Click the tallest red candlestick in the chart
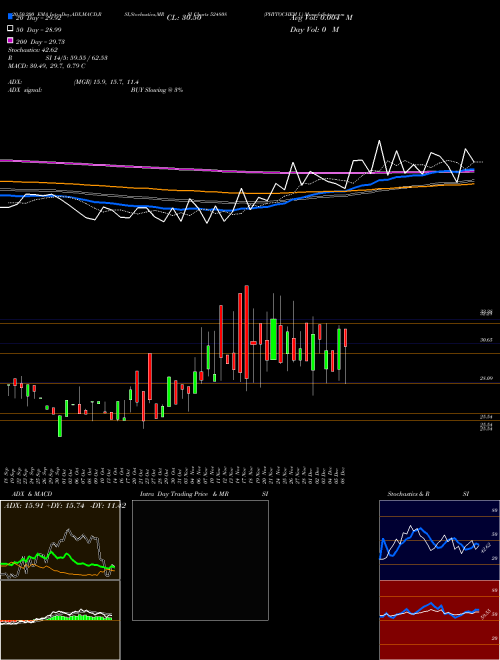Screen dimensions: 500x660 [247, 332]
